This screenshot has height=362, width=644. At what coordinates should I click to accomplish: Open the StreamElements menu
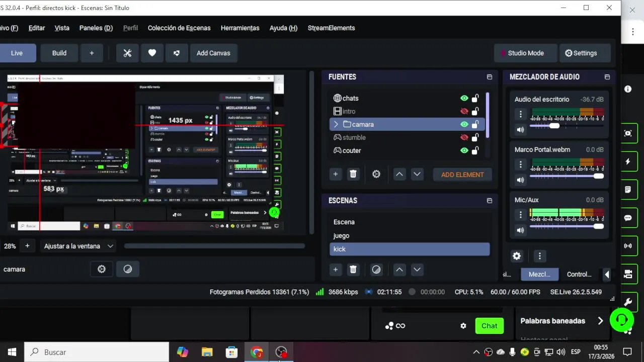click(x=332, y=28)
